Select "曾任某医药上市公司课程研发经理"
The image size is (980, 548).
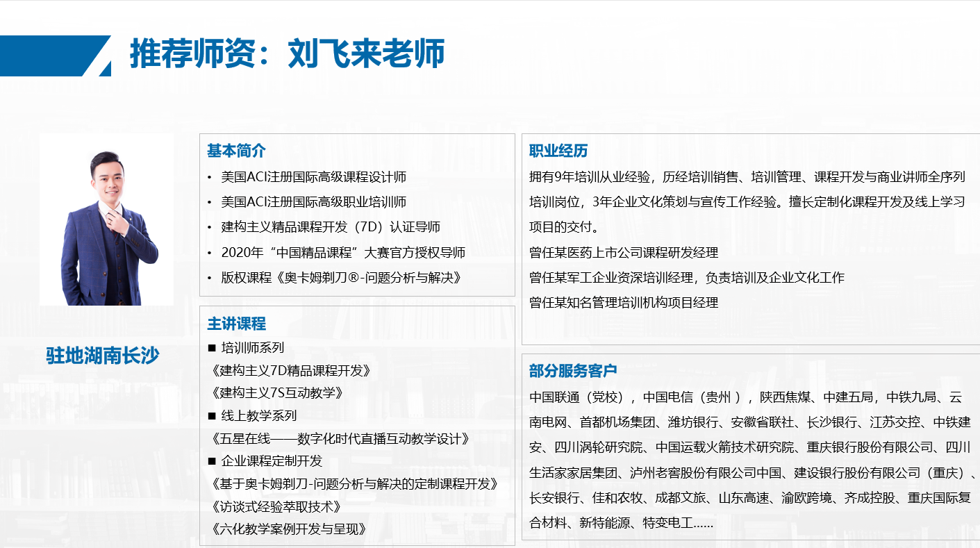(x=624, y=252)
